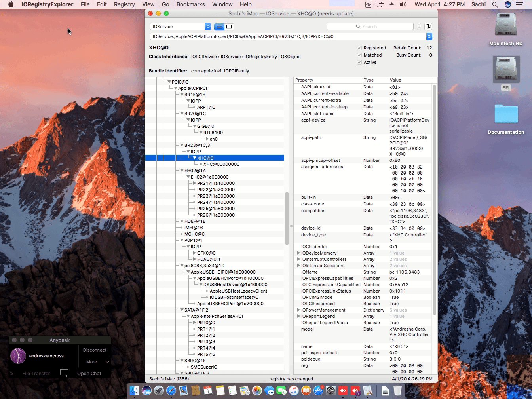The image size is (532, 399).
Task: Open Safari from the dock
Action: point(171,391)
